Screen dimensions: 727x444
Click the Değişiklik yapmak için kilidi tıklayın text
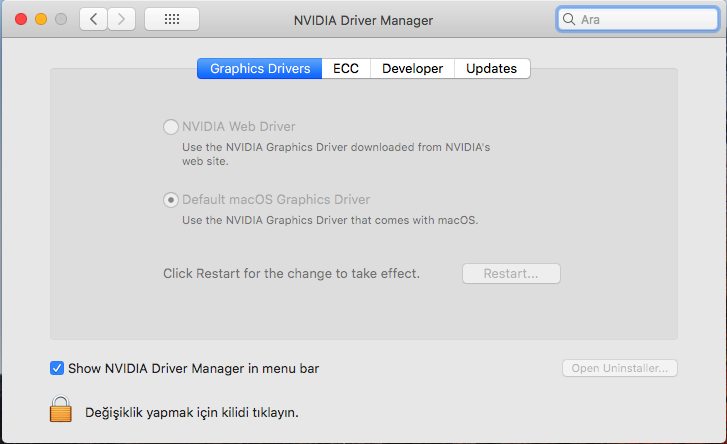(190, 411)
